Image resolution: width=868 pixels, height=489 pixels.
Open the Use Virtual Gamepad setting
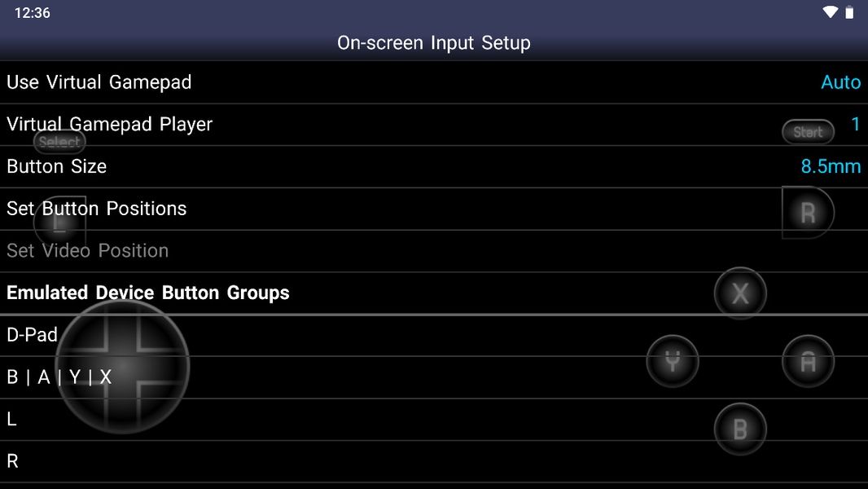434,82
